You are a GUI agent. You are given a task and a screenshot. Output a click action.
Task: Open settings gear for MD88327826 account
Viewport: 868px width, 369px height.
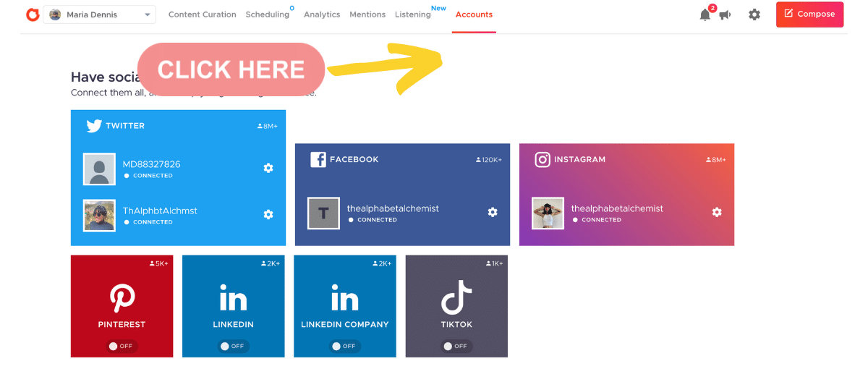point(268,168)
